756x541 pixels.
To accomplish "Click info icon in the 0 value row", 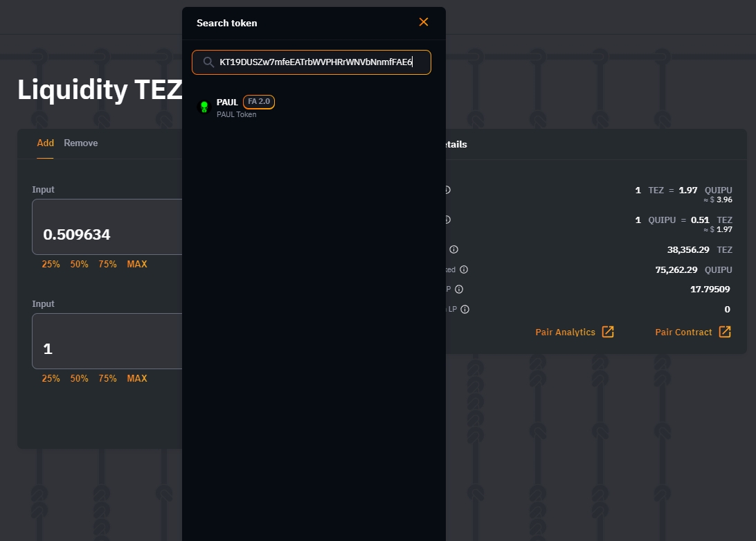I will 465,310.
